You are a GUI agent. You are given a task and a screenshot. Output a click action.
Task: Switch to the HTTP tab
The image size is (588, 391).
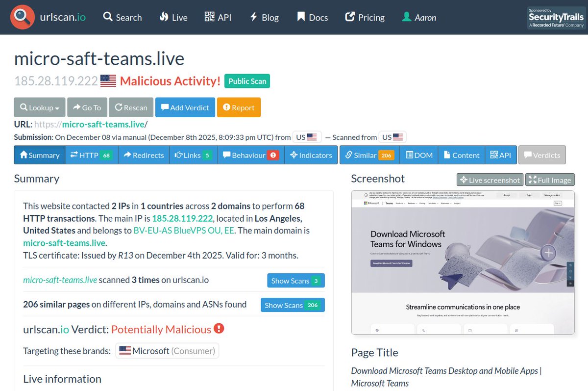pyautogui.click(x=92, y=155)
